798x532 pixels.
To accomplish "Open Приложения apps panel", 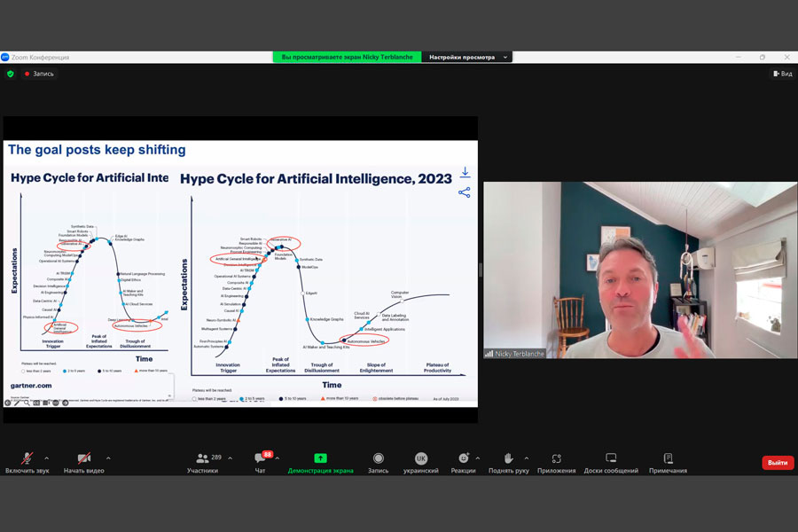I will tap(556, 463).
